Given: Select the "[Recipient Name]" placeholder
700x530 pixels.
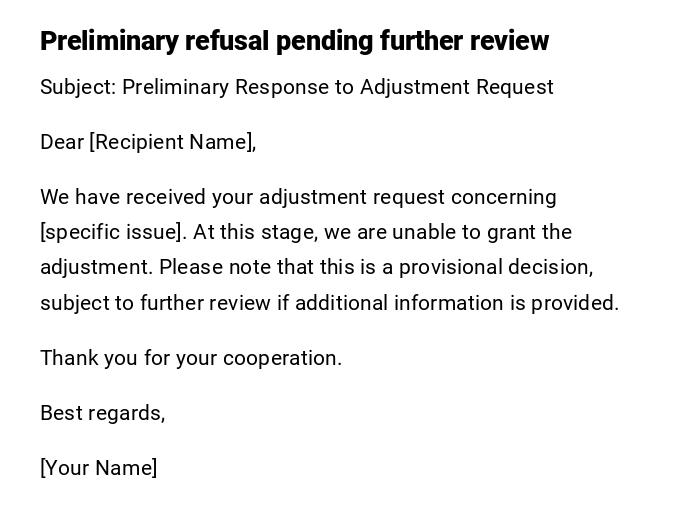Looking at the screenshot, I should point(172,142).
